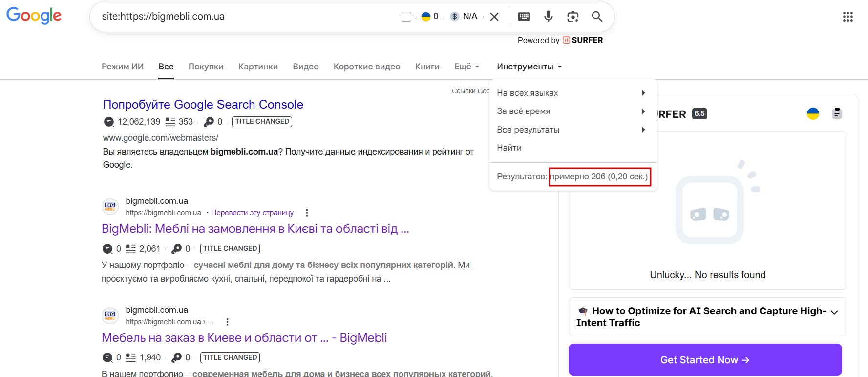Open Мебель на заказ в Киеве result link
The width and height of the screenshot is (868, 377).
(x=244, y=338)
